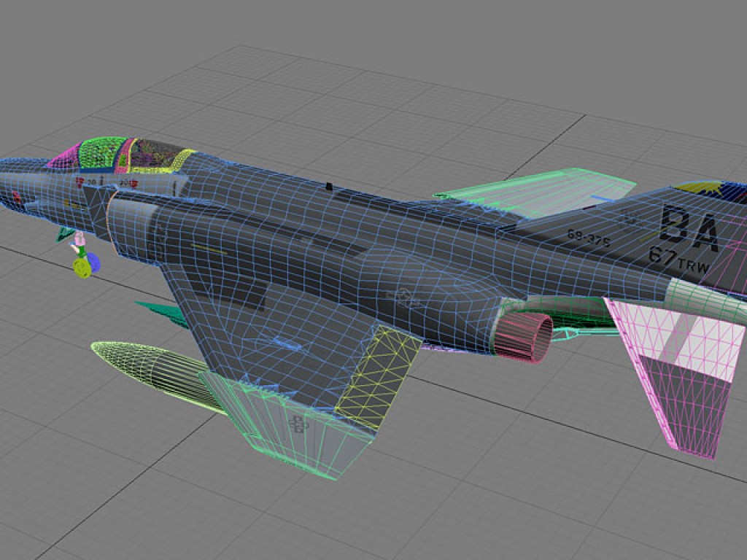The image size is (747, 560).
Task: Click the small antenna on fuselage spine
Action: [x=329, y=187]
